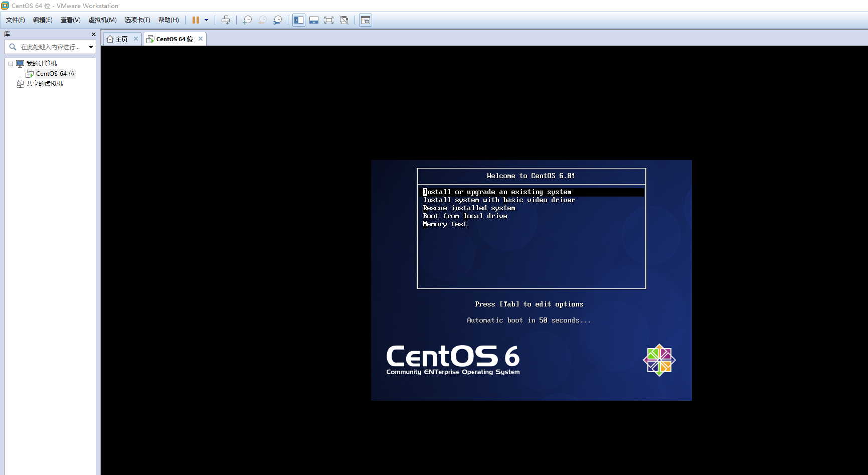Click the Unity mode icon
Screen dimensions: 868x475
click(344, 20)
